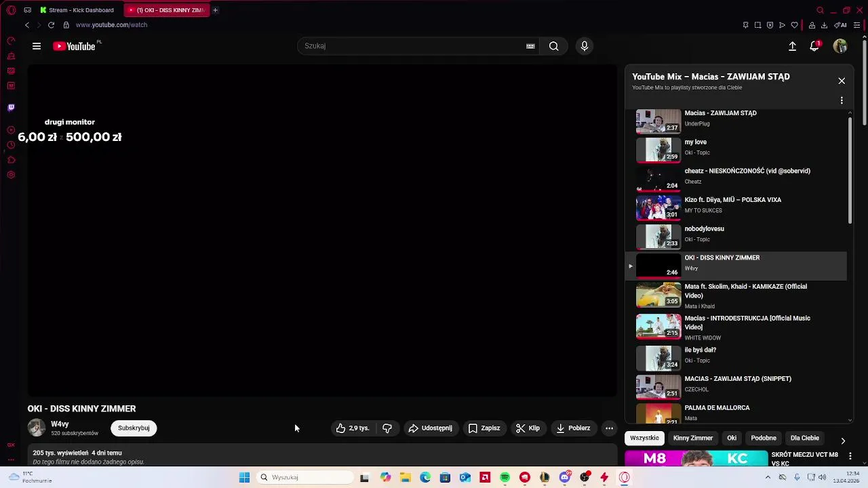Viewport: 868px width, 488px height.
Task: Open YouTube notifications bell
Action: (x=814, y=46)
